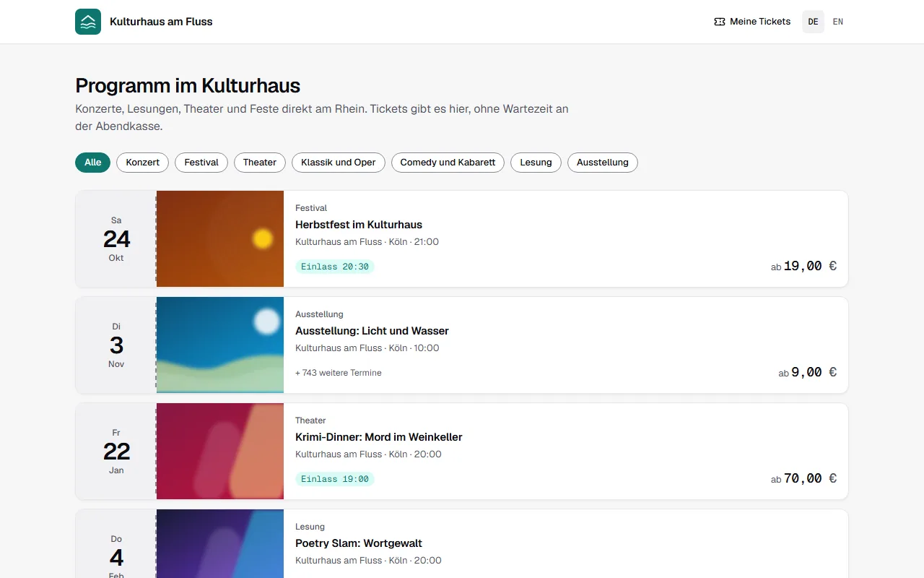This screenshot has height=578, width=924.
Task: Switch language to DE
Action: pyautogui.click(x=813, y=22)
